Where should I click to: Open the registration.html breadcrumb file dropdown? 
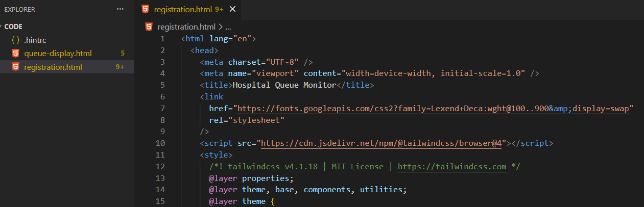pyautogui.click(x=186, y=27)
